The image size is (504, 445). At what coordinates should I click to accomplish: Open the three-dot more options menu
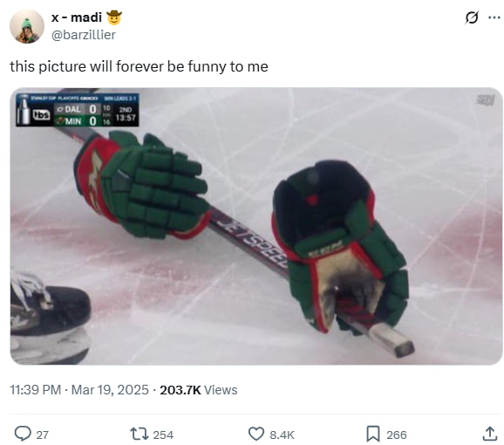(x=494, y=17)
